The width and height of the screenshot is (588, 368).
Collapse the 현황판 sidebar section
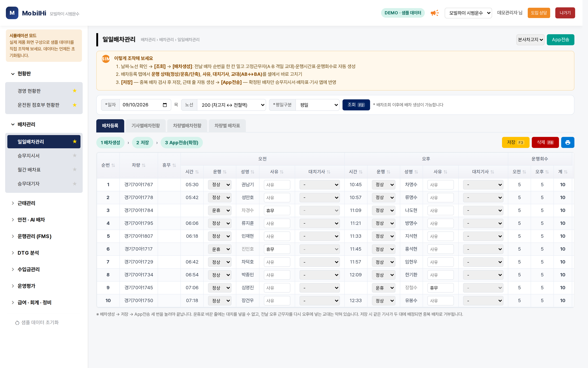(x=44, y=74)
